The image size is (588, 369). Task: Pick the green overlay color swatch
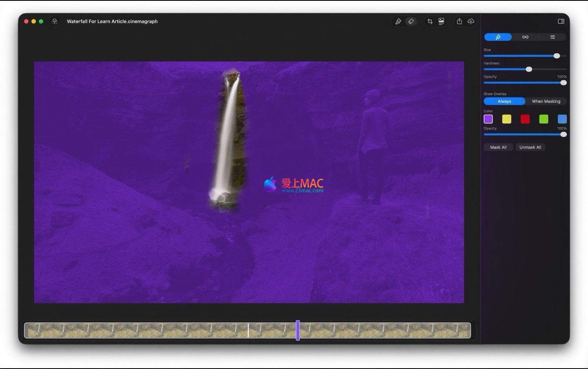(543, 119)
